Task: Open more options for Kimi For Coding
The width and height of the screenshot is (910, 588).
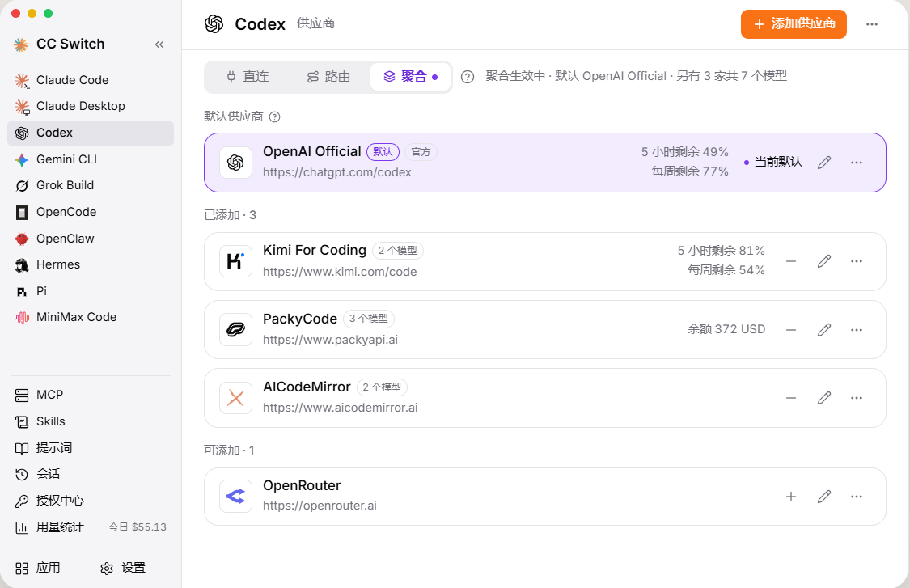Action: pyautogui.click(x=857, y=261)
